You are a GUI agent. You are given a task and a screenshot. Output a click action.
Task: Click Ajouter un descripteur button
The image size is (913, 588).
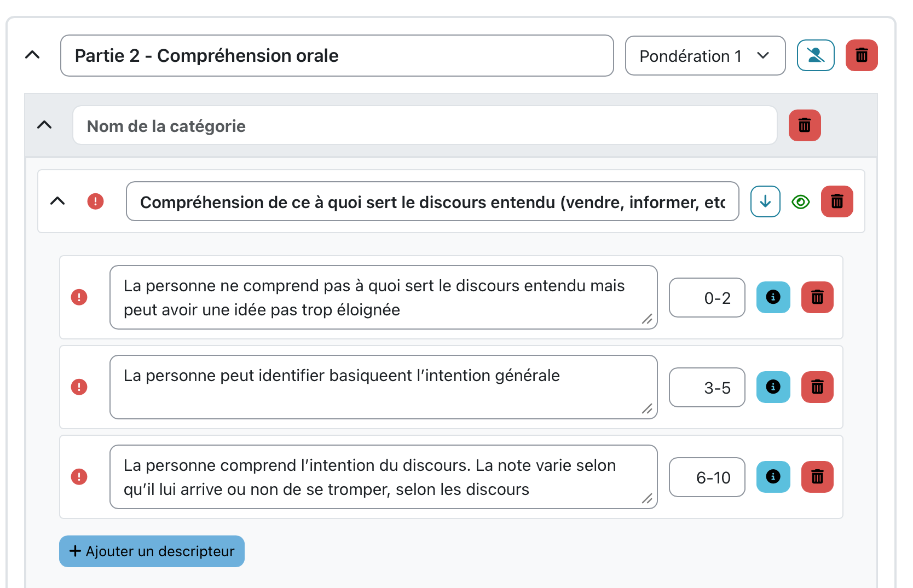pos(152,551)
